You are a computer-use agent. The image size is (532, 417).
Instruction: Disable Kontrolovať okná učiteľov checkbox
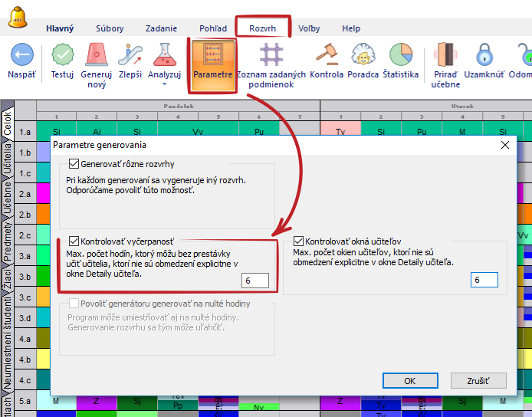click(299, 240)
